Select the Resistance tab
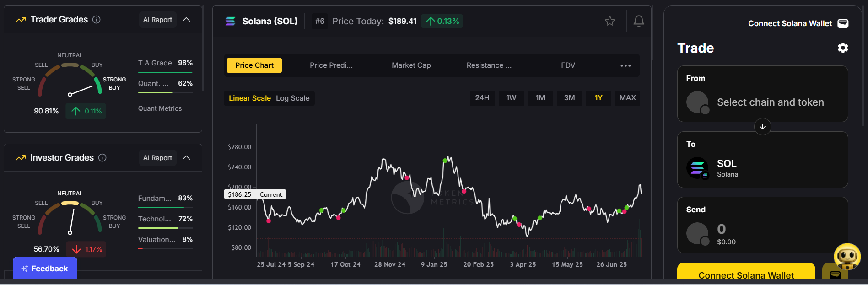This screenshot has width=868, height=285. 489,65
